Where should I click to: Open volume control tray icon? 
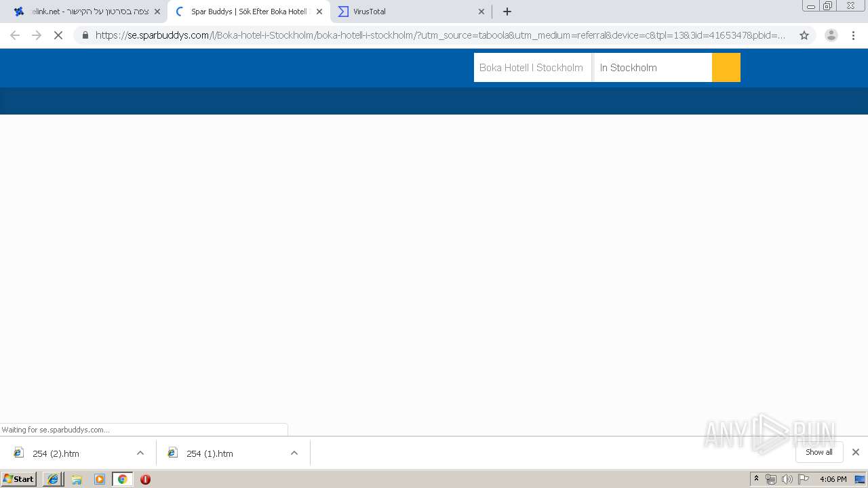(787, 479)
